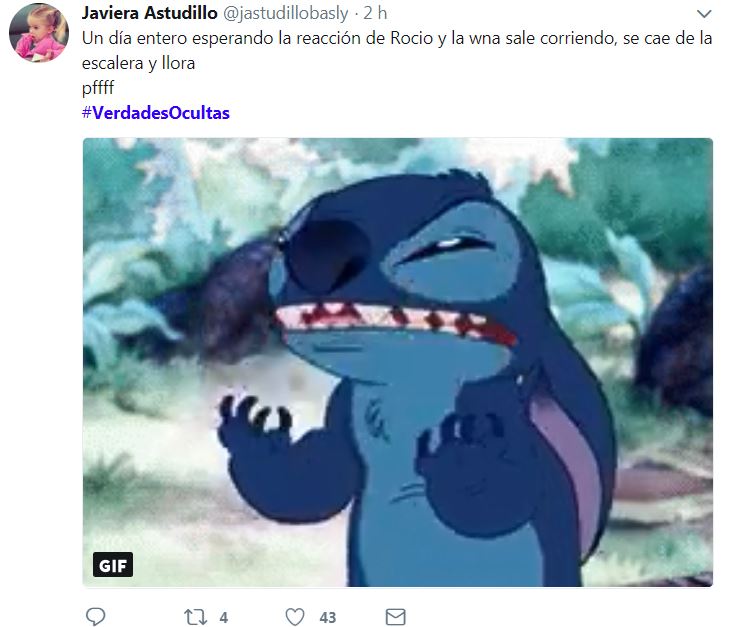
Task: Click the GIF badge on the media
Action: pos(113,565)
